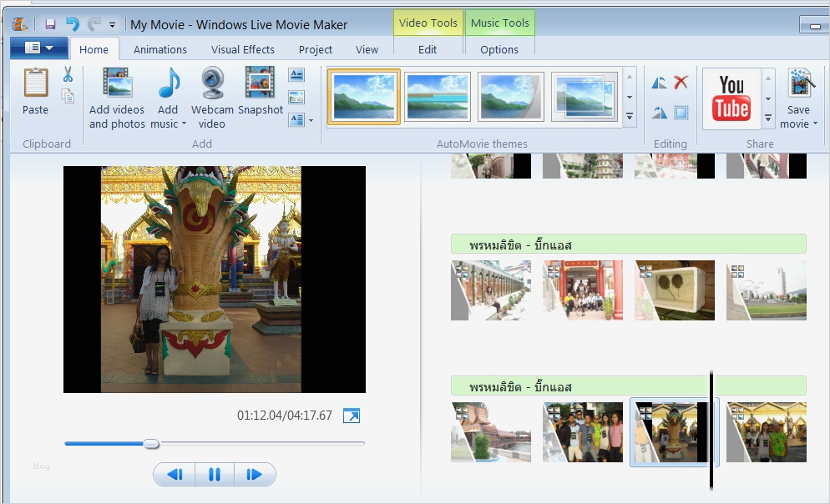830x504 pixels.
Task: Click the playback seek slider handle
Action: 151,444
